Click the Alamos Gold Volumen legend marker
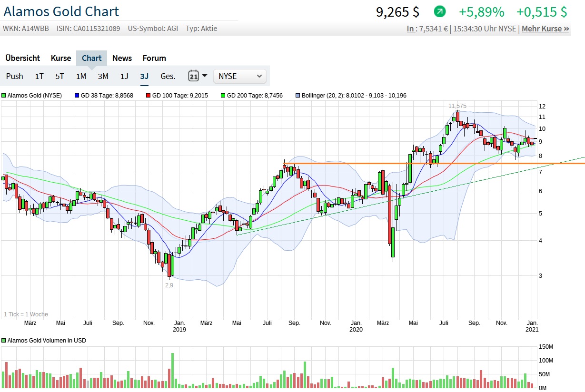585x392 pixels. click(x=3, y=341)
